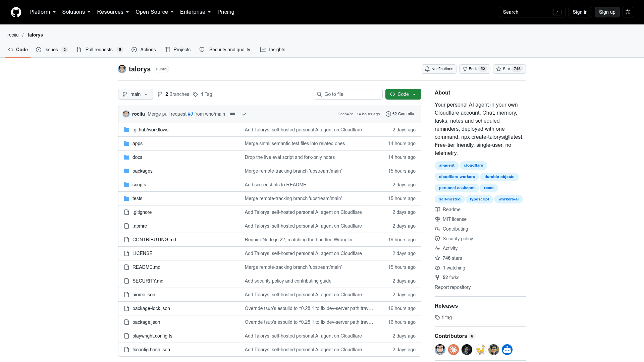
Task: Open 62 Commits history
Action: click(x=400, y=114)
